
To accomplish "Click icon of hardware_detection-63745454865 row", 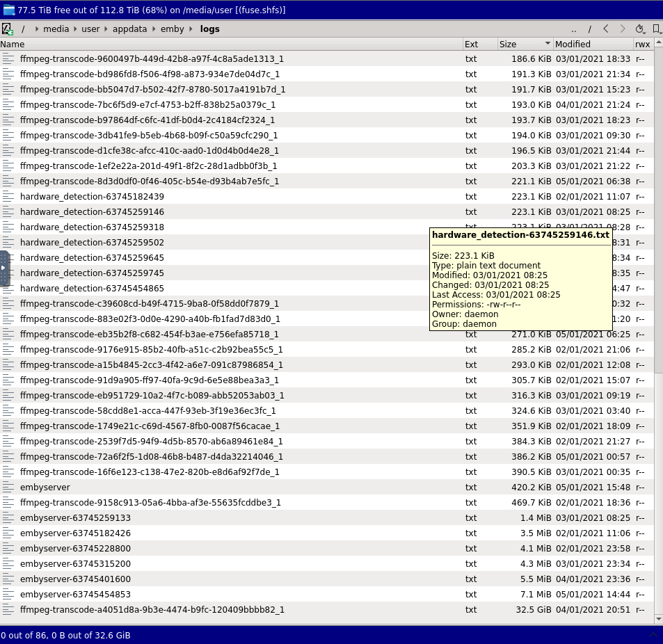I will [x=8, y=288].
